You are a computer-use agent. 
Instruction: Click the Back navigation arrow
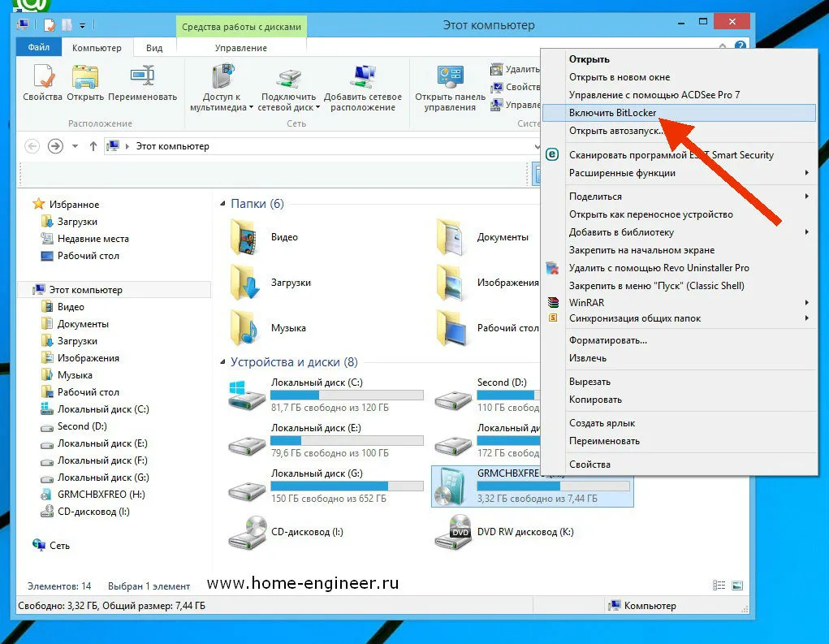pos(32,146)
